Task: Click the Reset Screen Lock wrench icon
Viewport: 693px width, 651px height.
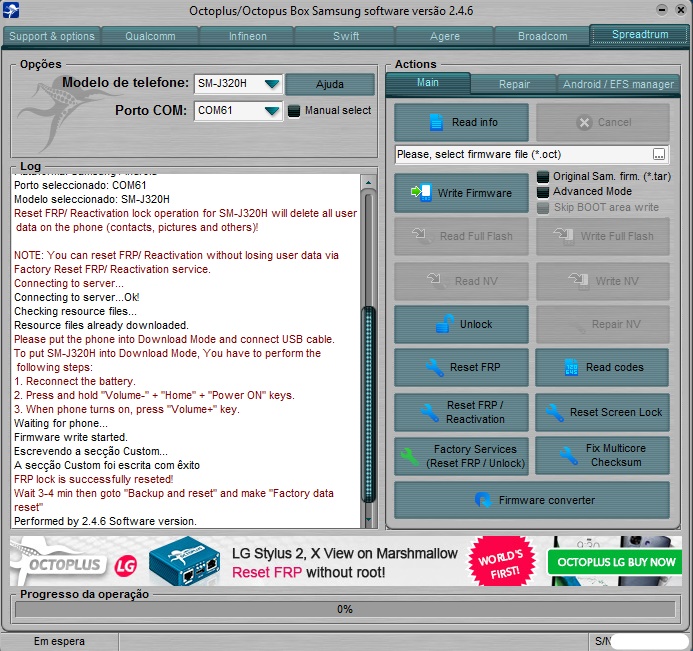Action: 554,412
